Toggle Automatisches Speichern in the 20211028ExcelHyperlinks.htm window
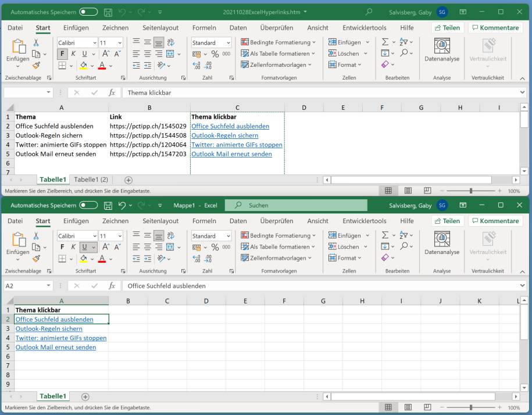Viewport: 532px width, 415px height. [x=88, y=12]
